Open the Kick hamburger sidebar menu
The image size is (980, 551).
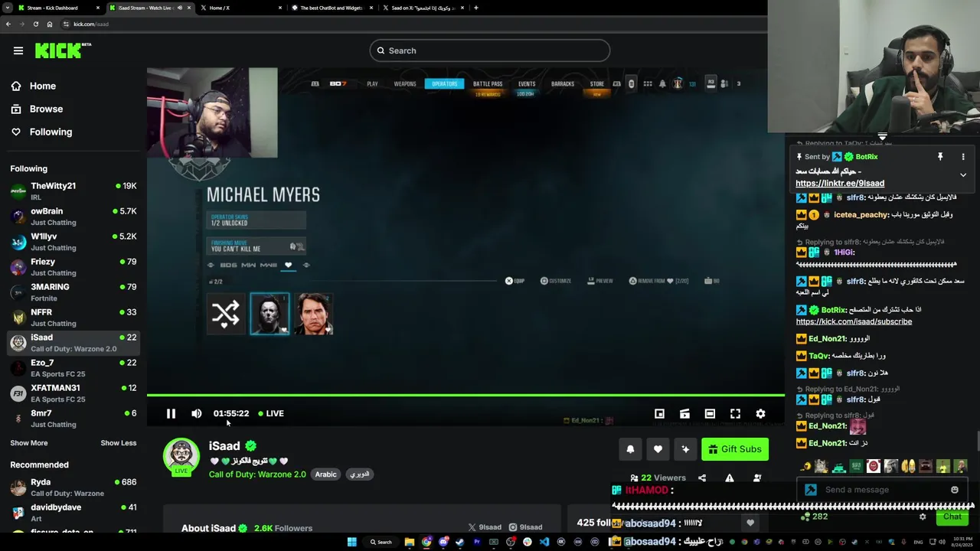[x=18, y=51]
